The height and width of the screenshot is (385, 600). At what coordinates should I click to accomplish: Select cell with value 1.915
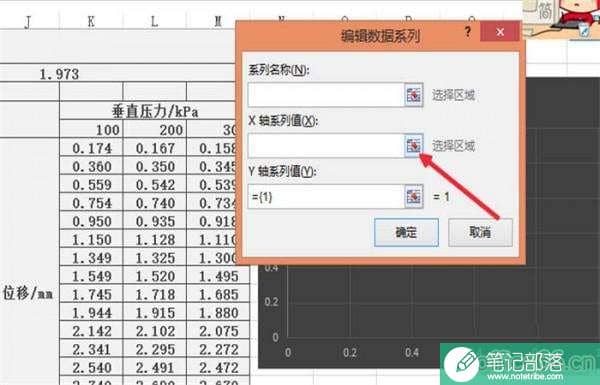pyautogui.click(x=155, y=313)
